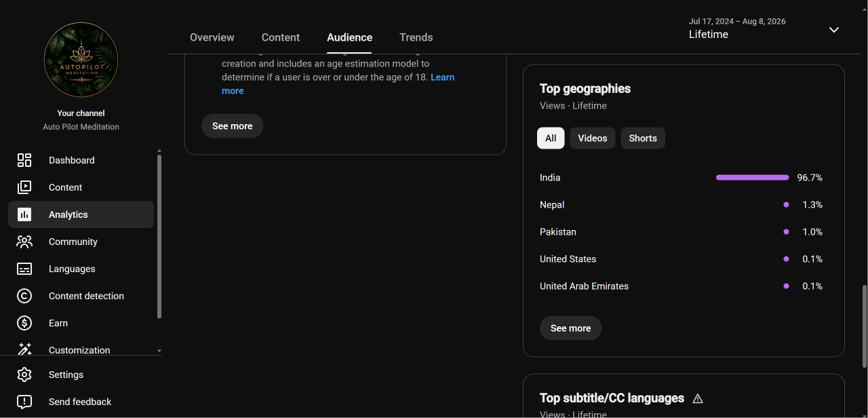Open the Dashboard page from sidebar
The width and height of the screenshot is (868, 418).
tap(81, 160)
